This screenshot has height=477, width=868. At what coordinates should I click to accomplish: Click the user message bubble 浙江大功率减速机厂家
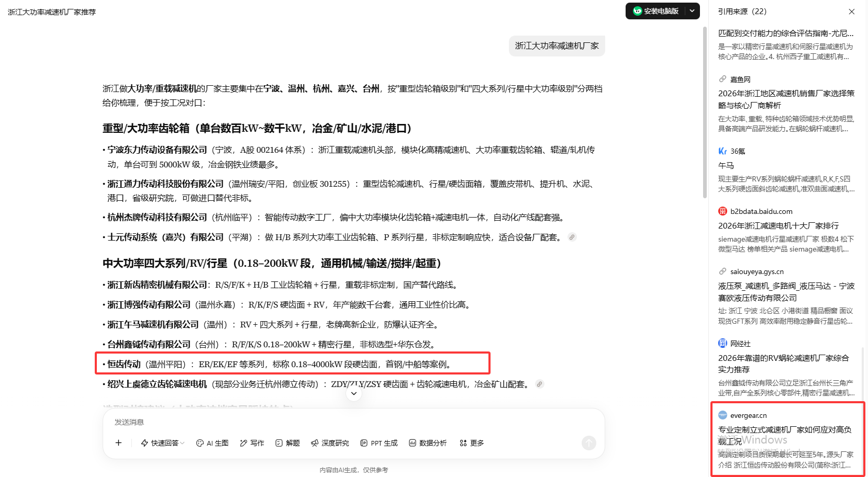tap(557, 46)
